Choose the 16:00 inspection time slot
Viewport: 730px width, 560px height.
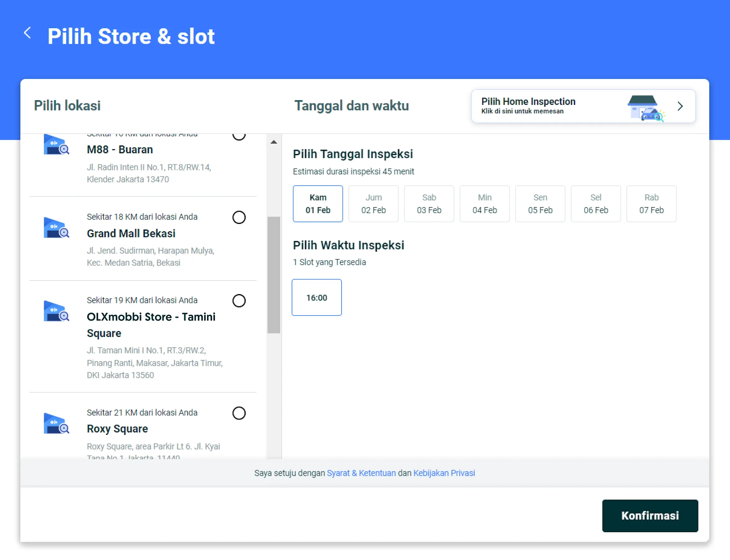coord(317,297)
